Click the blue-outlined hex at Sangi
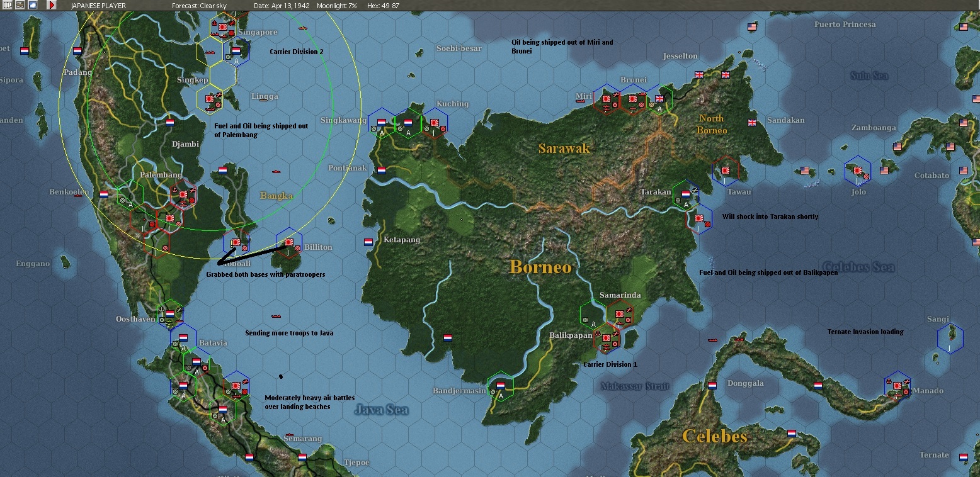Viewport: 980px width, 477px height. 950,338
